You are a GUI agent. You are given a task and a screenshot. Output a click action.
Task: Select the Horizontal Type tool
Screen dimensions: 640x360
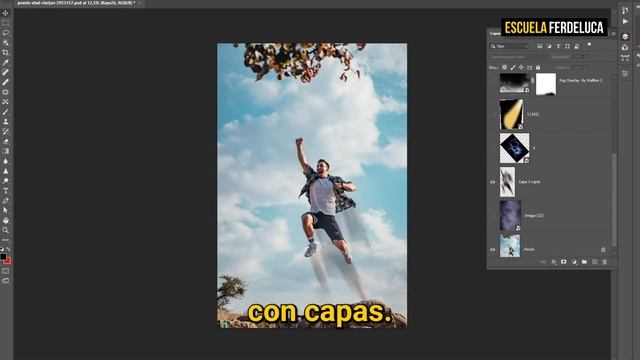coord(5,191)
